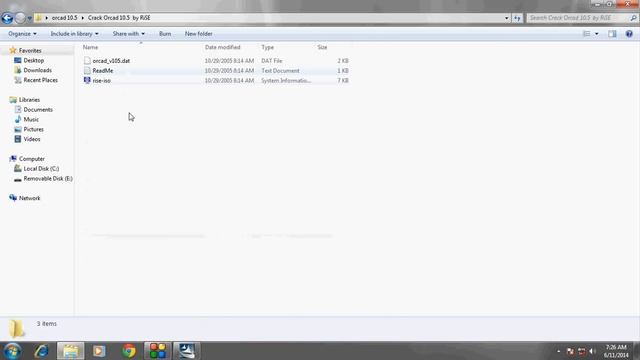Change view with the view icon
The width and height of the screenshot is (640, 360).
tap(587, 34)
